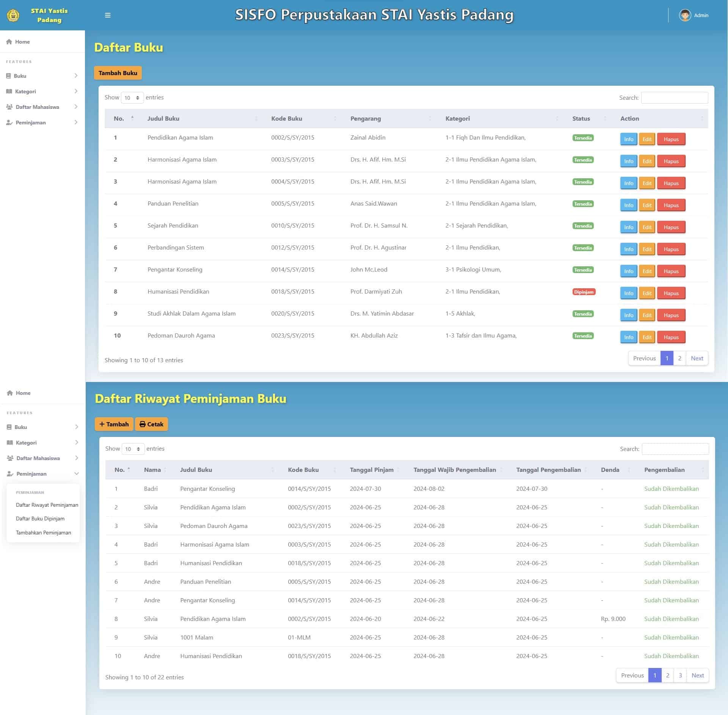Open Daftar Buku Dipinjam submenu item
Viewport: 728px width, 715px height.
(40, 519)
